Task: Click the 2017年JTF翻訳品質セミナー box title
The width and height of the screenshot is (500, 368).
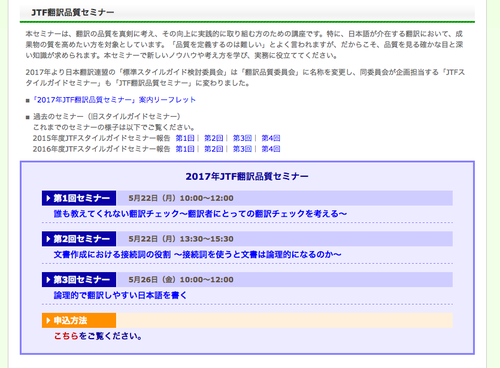Action: coord(247,176)
